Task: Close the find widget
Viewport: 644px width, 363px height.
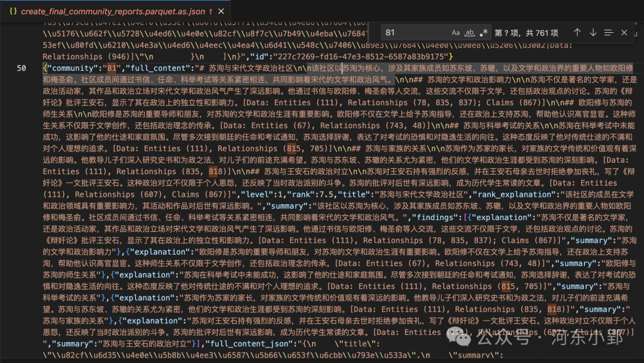Action: coord(626,32)
